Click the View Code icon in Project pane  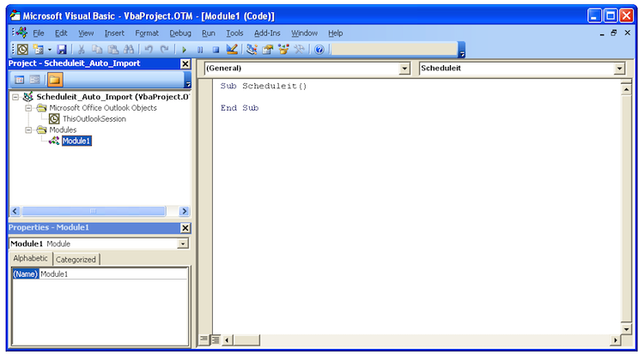click(x=19, y=80)
